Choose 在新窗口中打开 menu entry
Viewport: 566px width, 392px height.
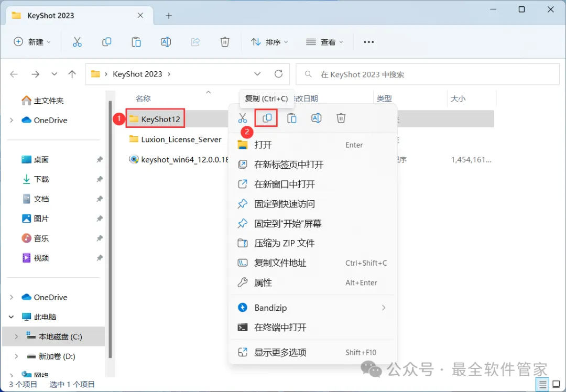click(312, 184)
